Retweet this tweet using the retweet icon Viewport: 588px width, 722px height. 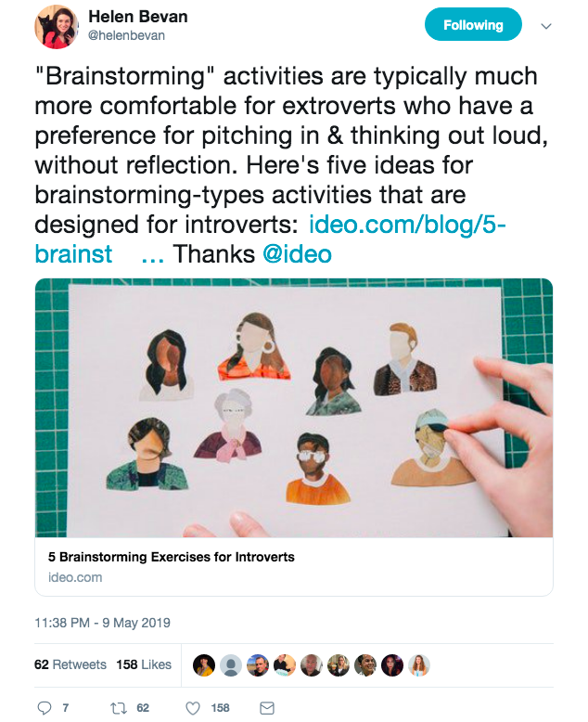(118, 708)
